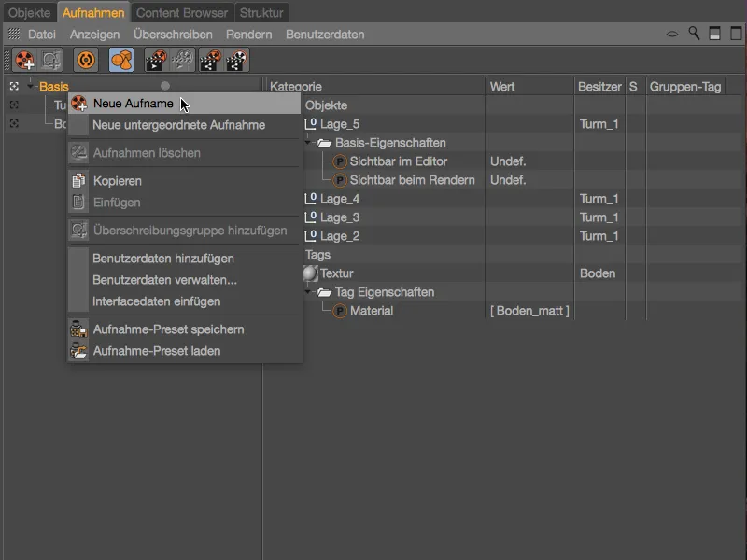The height and width of the screenshot is (560, 747).
Task: Choose Interfacedaten einfügen
Action: tap(184, 301)
